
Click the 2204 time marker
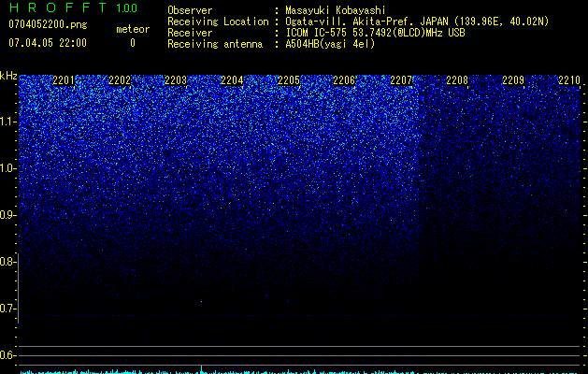pos(232,80)
